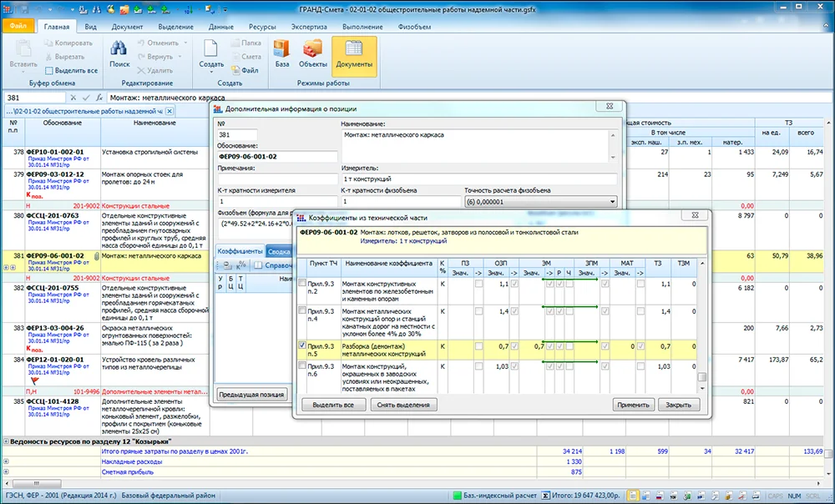Click the red flag icon in row 384
Screen dimensions: 835x504
point(34,381)
